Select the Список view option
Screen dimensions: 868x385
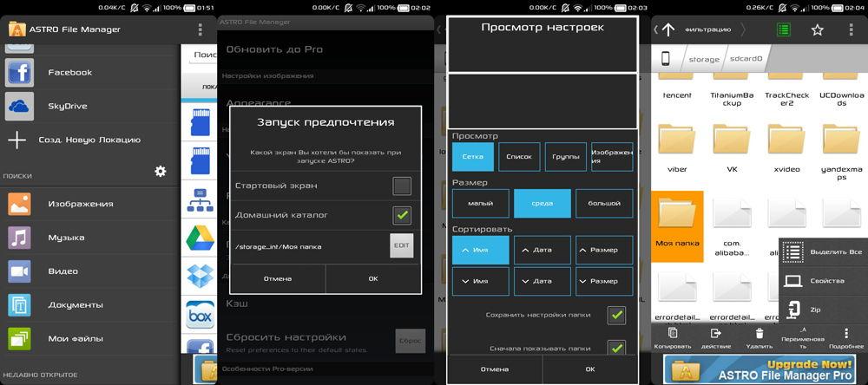tap(519, 157)
